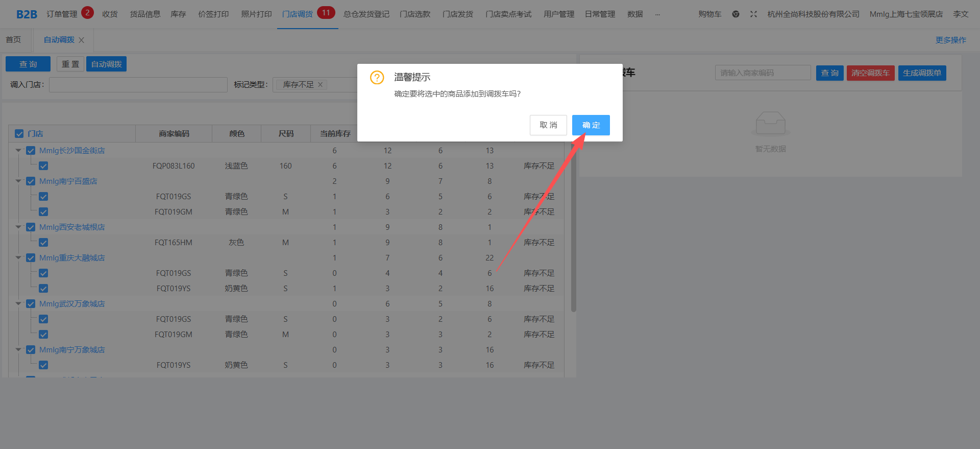Image resolution: width=980 pixels, height=449 pixels.
Task: Toggle fullscreen with the expand icon
Action: tap(753, 14)
